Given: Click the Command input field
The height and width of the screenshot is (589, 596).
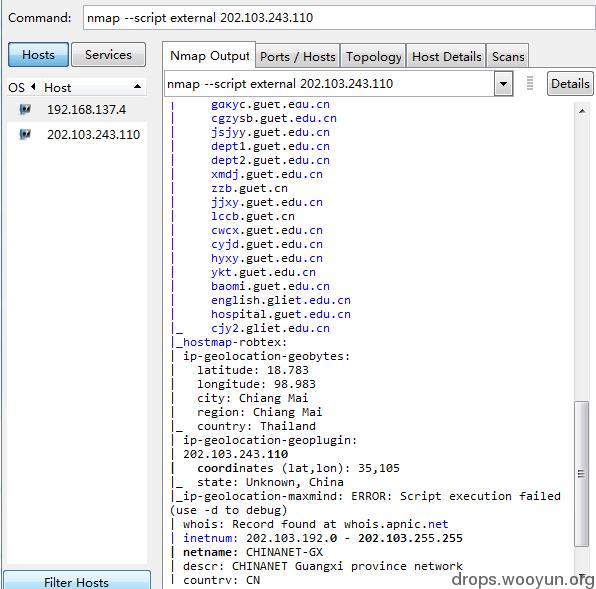Looking at the screenshot, I should click(x=339, y=17).
